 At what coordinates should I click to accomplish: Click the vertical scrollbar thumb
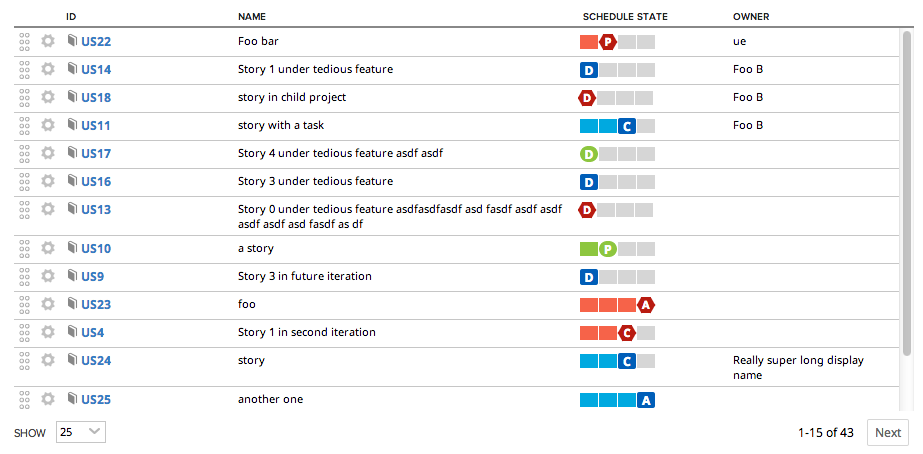pyautogui.click(x=907, y=193)
